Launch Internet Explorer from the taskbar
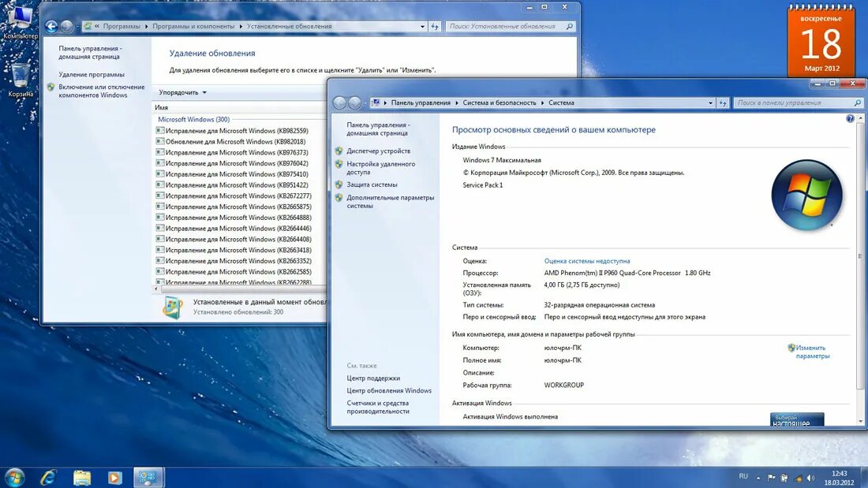This screenshot has width=868, height=488. [x=48, y=477]
